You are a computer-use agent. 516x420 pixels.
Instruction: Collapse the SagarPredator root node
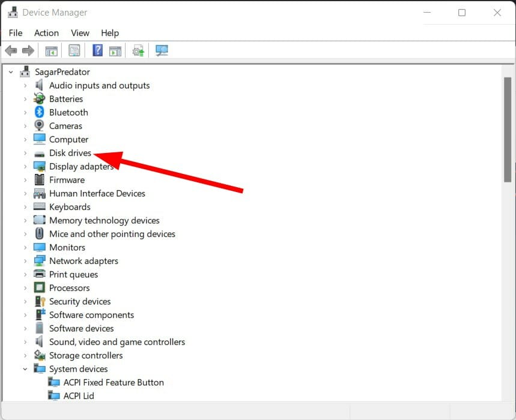[x=11, y=72]
